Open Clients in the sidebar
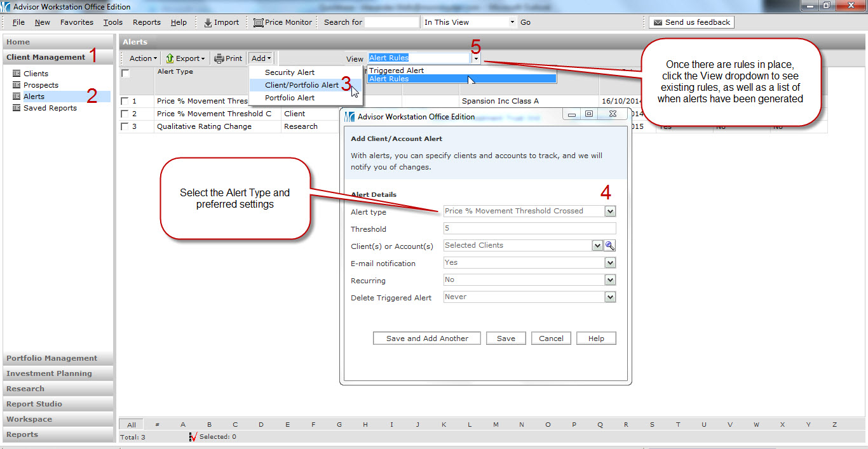Viewport: 868px width, 449px height. [36, 74]
